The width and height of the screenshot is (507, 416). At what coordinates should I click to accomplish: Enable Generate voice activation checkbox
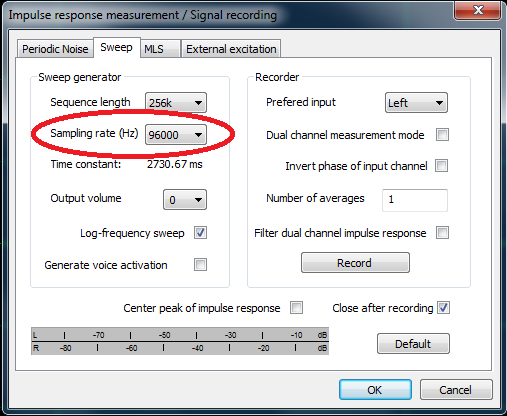200,265
